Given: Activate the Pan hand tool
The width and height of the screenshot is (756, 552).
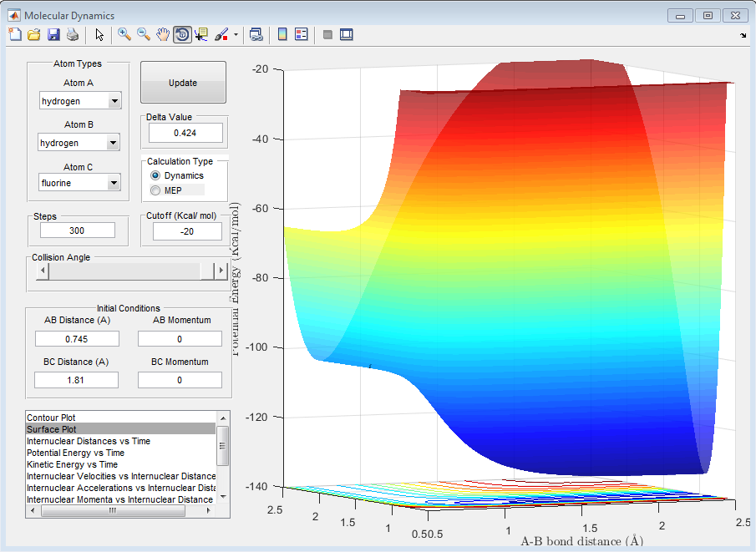Looking at the screenshot, I should pos(164,34).
